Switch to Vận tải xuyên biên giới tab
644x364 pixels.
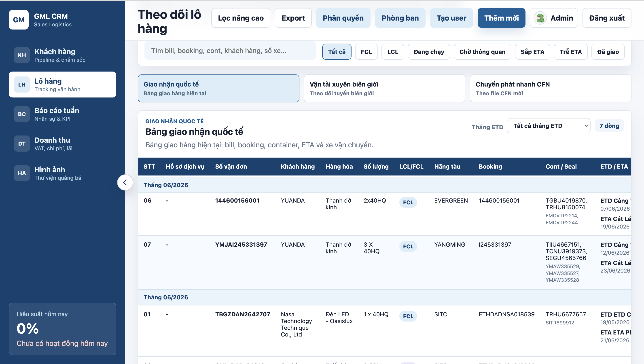[x=385, y=88]
